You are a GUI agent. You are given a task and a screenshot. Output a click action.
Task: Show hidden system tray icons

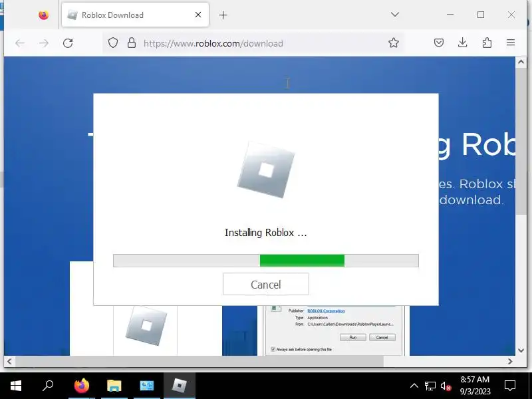[x=414, y=386]
